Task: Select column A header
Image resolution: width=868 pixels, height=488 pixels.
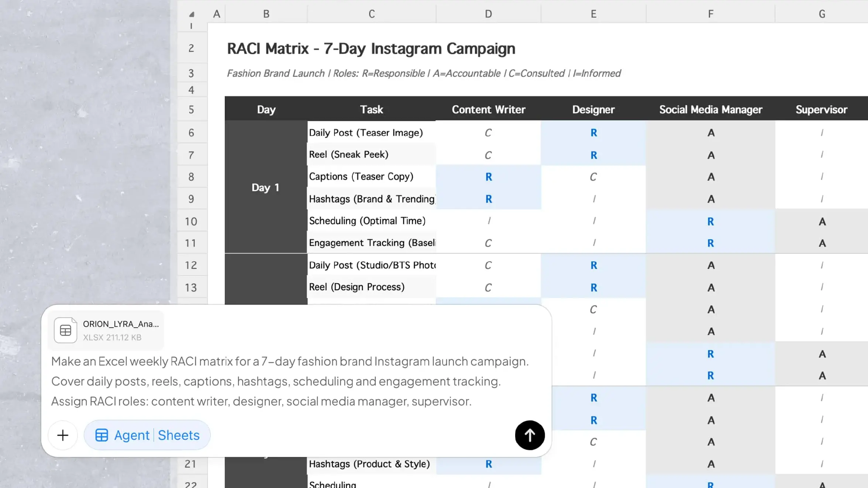Action: click(216, 14)
